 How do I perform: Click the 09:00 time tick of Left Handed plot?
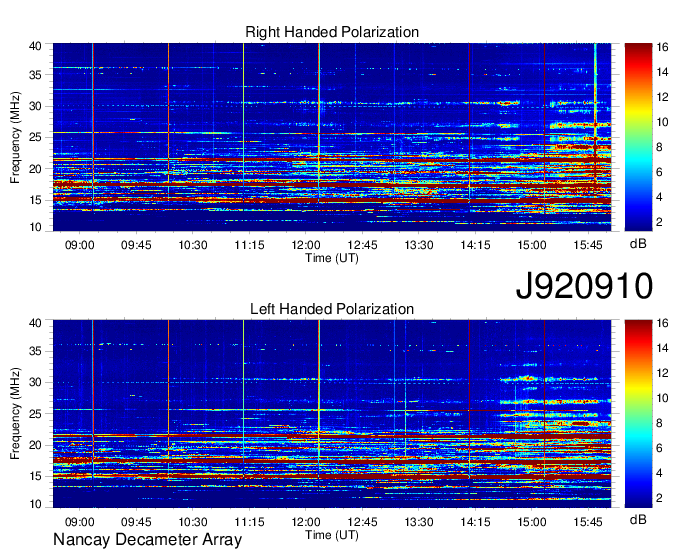click(x=79, y=522)
